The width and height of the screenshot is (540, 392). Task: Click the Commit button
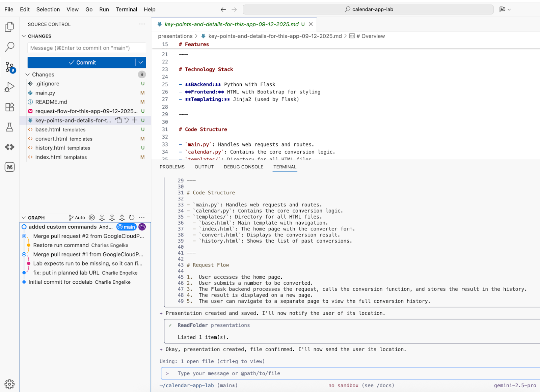(82, 62)
